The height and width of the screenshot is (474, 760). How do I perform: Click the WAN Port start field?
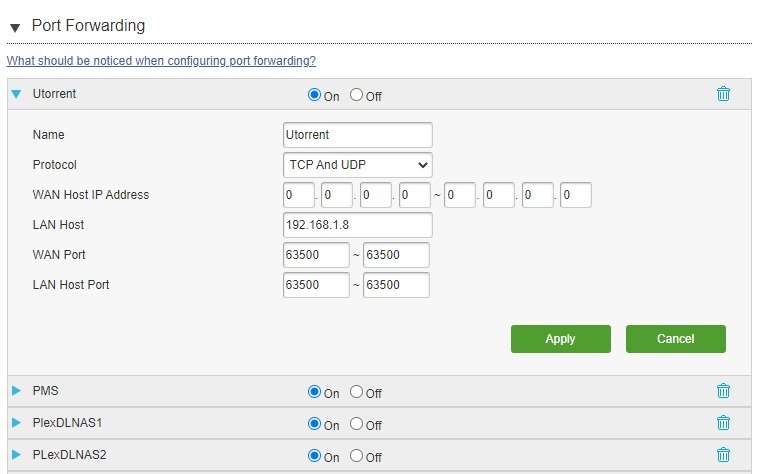316,255
